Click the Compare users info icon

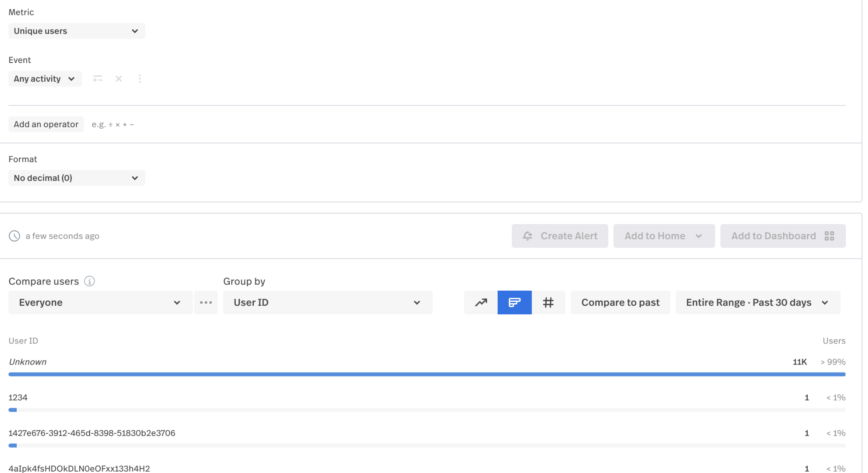[x=89, y=281]
